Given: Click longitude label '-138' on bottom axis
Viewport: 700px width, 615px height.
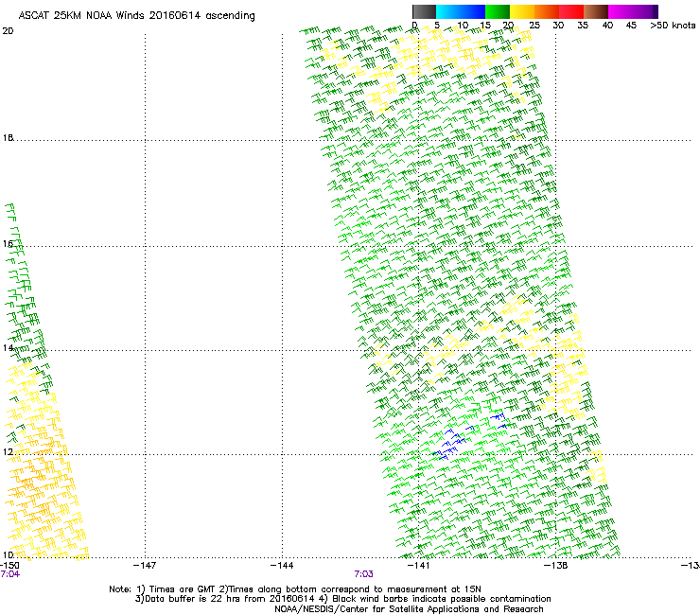Looking at the screenshot, I should [x=555, y=566].
